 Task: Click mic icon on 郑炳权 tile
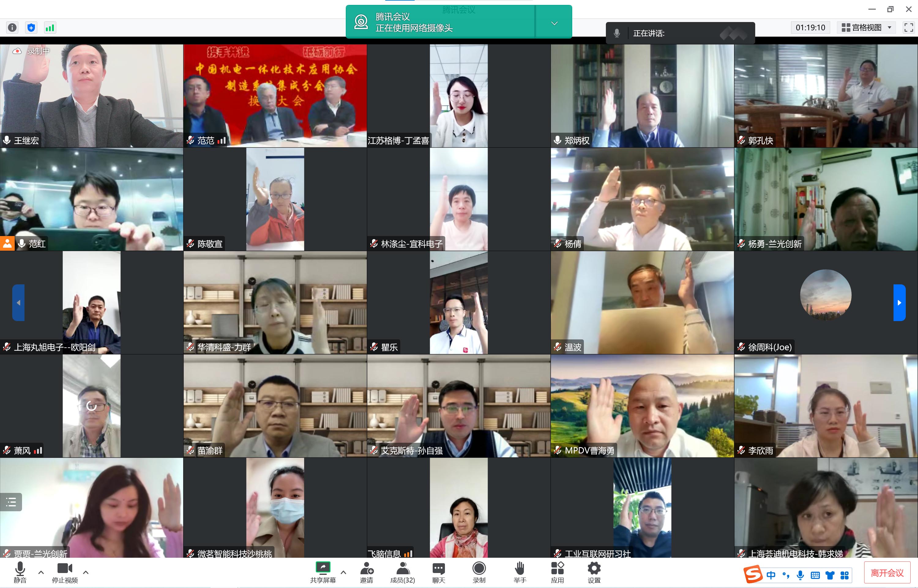point(557,141)
